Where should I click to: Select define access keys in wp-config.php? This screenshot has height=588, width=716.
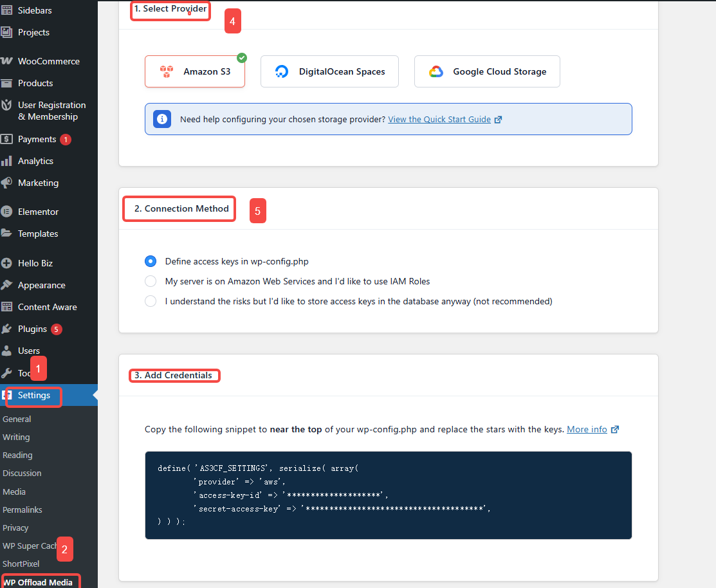point(151,261)
